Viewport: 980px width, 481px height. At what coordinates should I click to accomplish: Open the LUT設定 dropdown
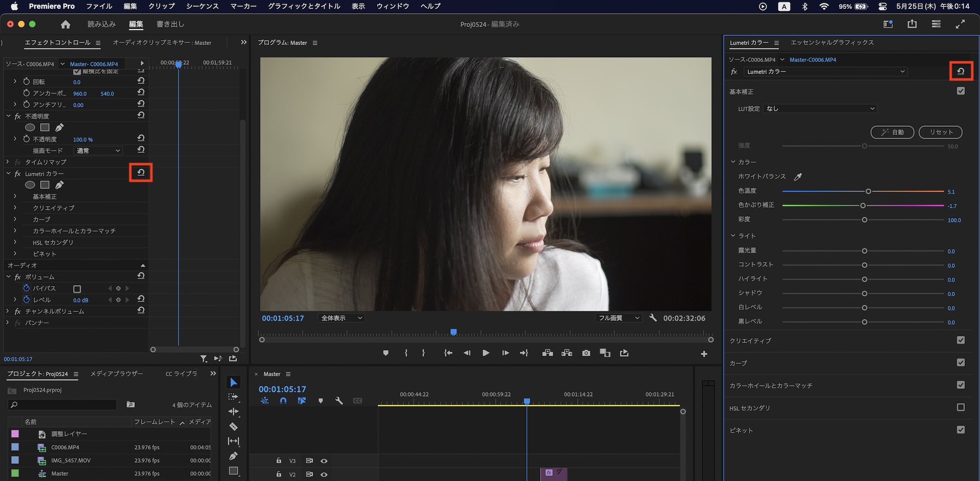(820, 109)
